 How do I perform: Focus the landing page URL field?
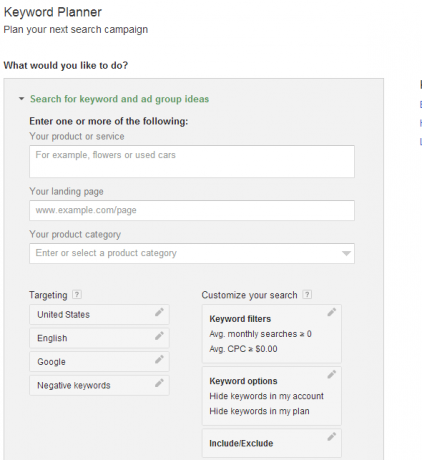point(192,210)
